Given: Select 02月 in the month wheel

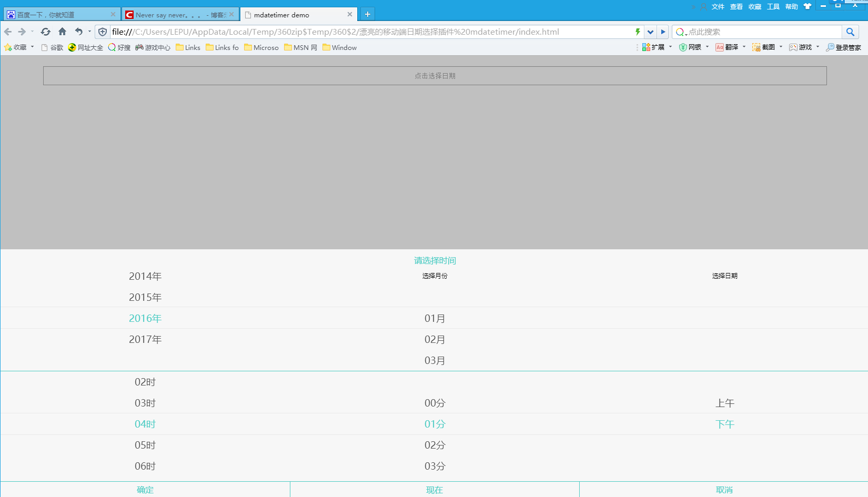Looking at the screenshot, I should (435, 339).
